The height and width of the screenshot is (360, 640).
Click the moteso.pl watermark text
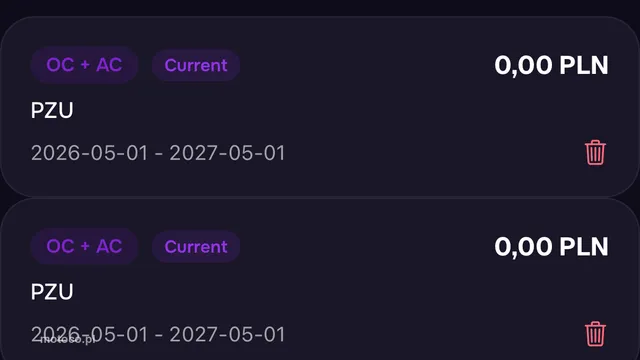click(x=67, y=340)
